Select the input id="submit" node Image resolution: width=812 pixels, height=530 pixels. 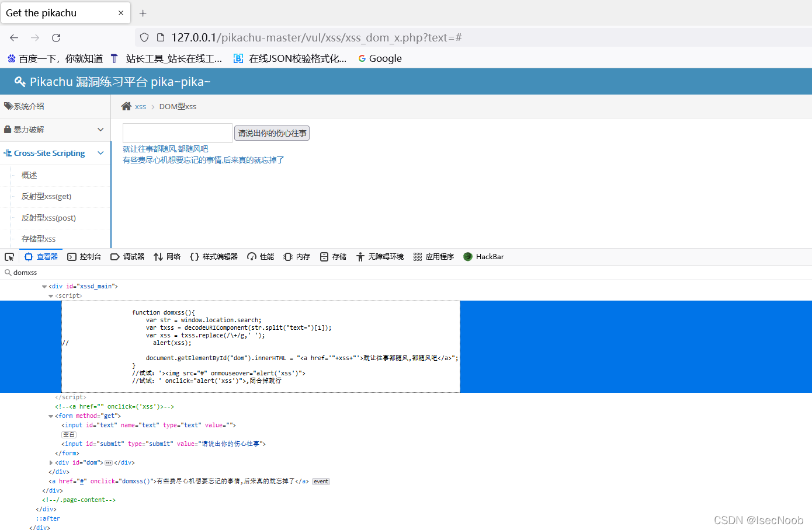coord(164,444)
